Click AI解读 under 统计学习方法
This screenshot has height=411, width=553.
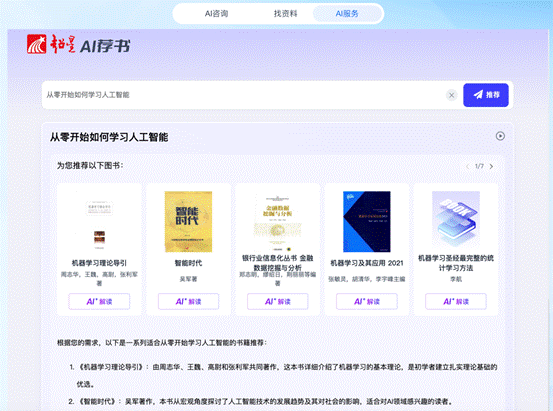(456, 302)
